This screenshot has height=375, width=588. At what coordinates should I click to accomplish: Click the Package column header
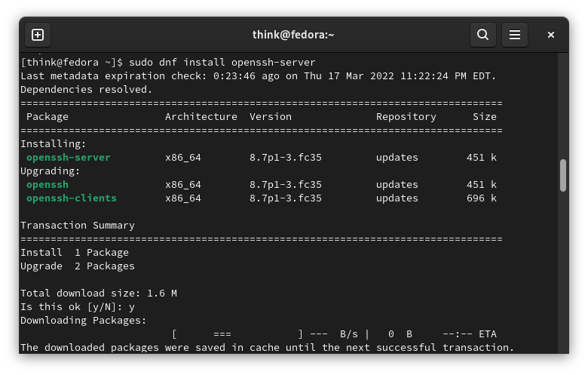point(47,117)
